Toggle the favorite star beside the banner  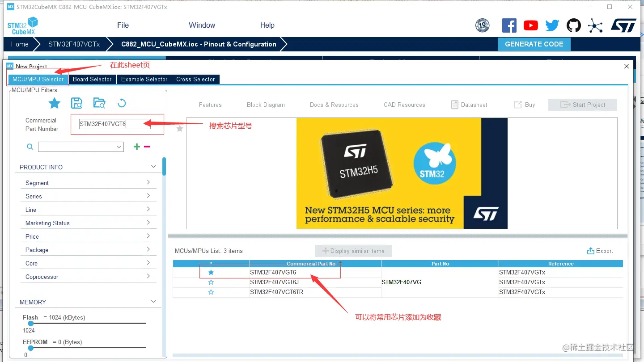pos(180,129)
